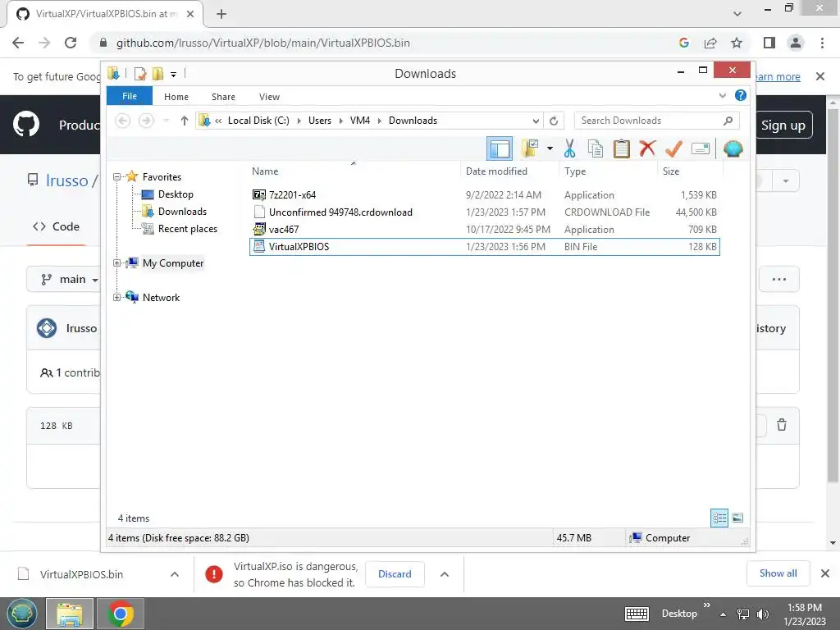
Task: Select Unconfirmed 949748.crdownload file
Action: [x=484, y=212]
